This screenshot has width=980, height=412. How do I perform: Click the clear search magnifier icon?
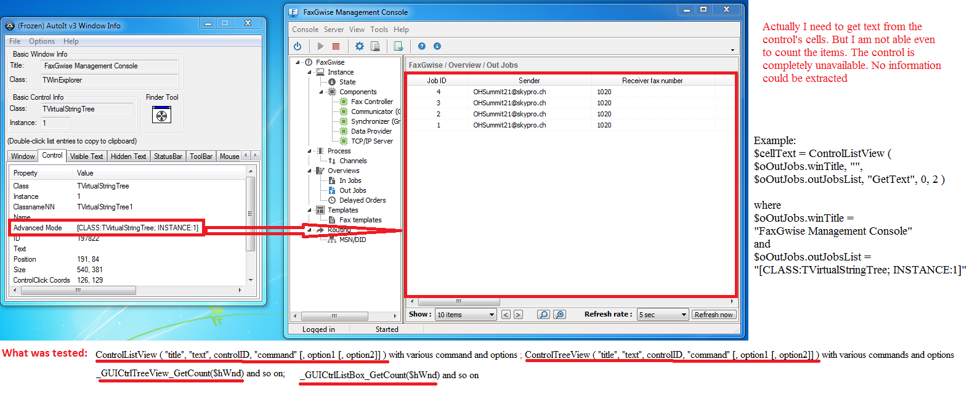[x=559, y=315]
